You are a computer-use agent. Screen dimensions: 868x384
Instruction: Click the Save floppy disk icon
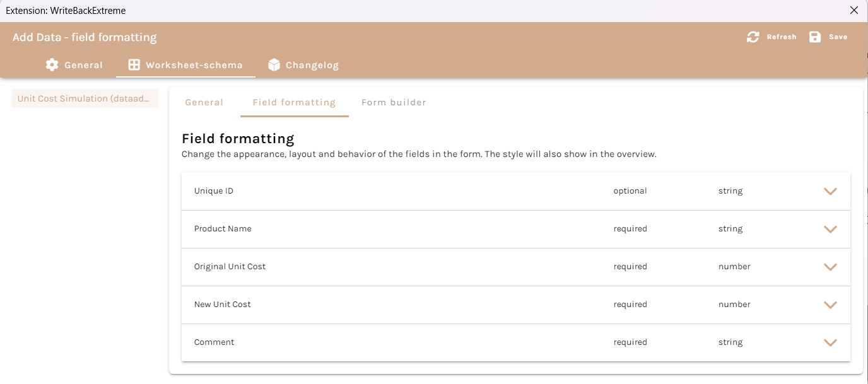tap(815, 37)
